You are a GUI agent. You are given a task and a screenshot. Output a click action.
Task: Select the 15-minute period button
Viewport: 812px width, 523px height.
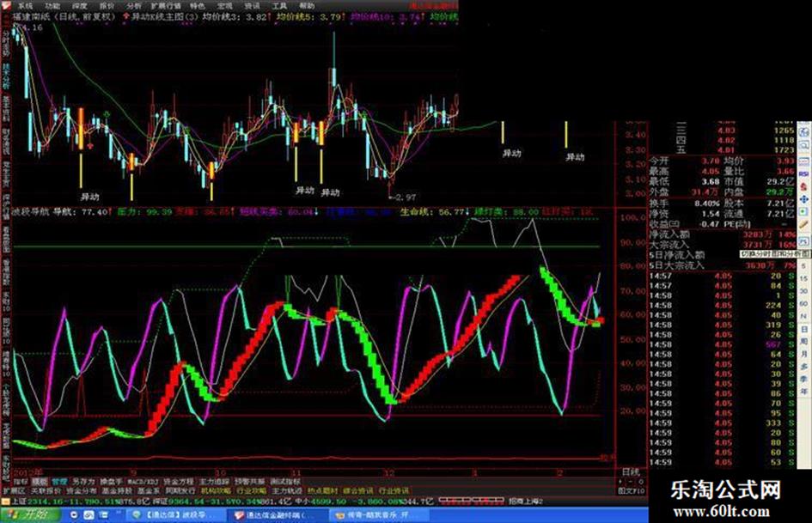click(x=803, y=278)
